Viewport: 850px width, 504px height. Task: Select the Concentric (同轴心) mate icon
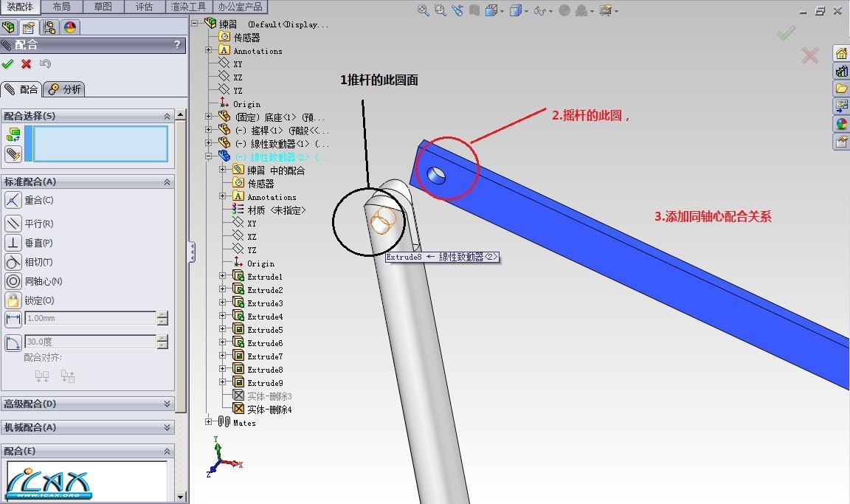point(13,281)
